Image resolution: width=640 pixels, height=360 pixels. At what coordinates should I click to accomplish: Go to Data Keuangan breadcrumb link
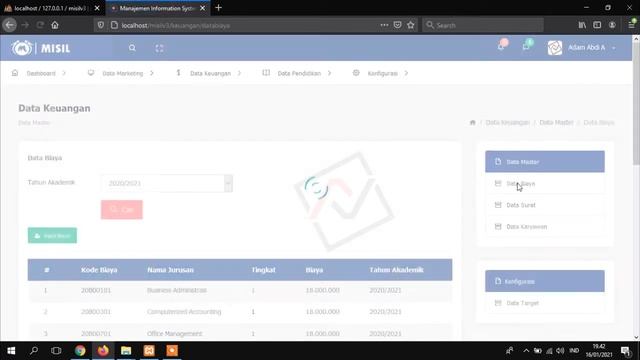[507, 122]
